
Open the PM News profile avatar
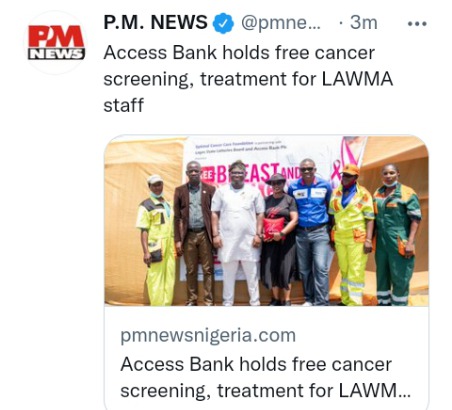[x=56, y=43]
